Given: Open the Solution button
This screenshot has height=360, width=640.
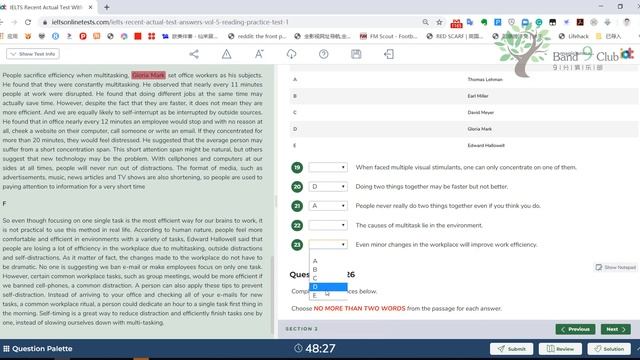Looking at the screenshot, I should point(609,349).
